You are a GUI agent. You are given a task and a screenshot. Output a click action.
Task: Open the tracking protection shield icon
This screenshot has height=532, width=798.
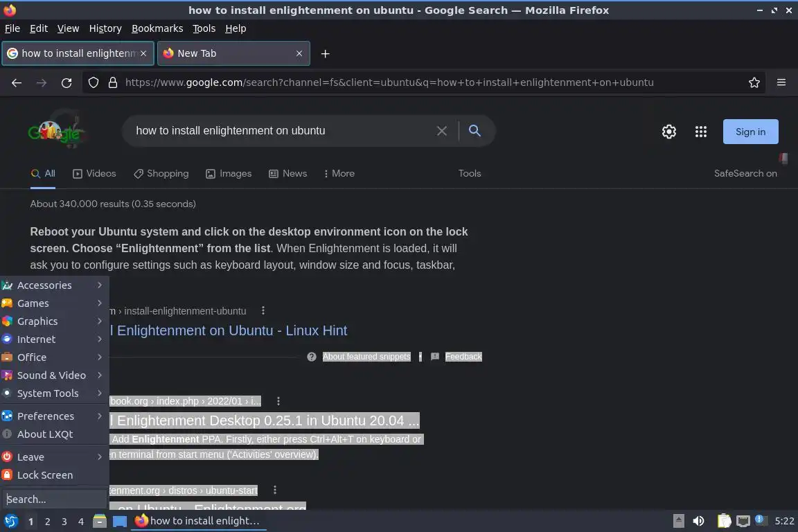pyautogui.click(x=93, y=82)
